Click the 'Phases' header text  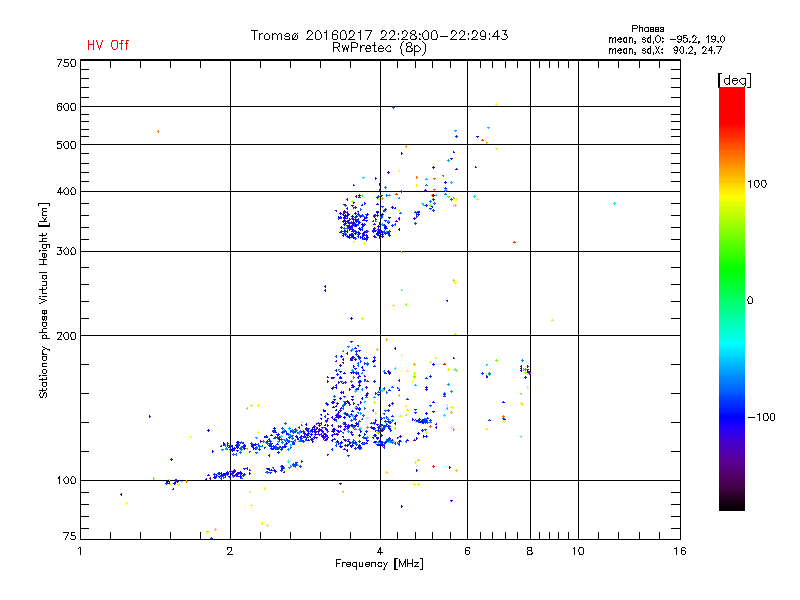(x=647, y=29)
